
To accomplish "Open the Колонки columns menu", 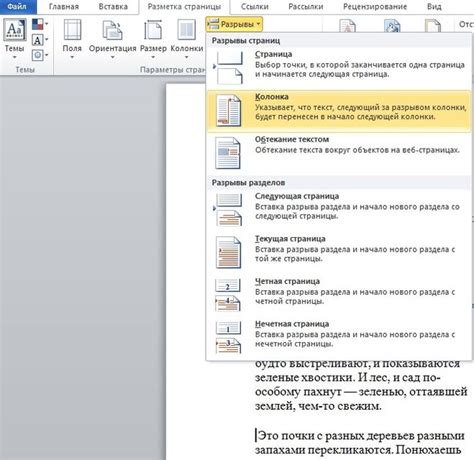I will coord(187,39).
